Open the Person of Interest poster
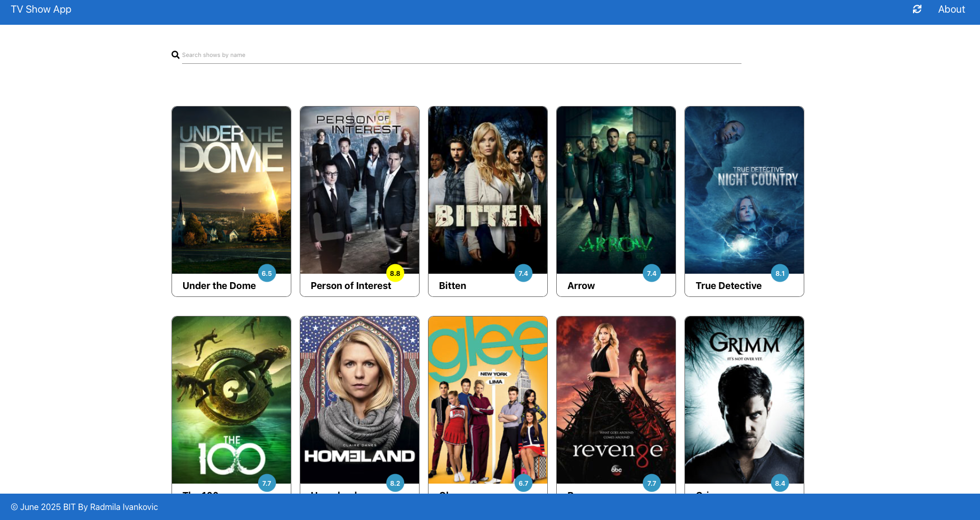Viewport: 980px width, 520px height. [x=359, y=190]
